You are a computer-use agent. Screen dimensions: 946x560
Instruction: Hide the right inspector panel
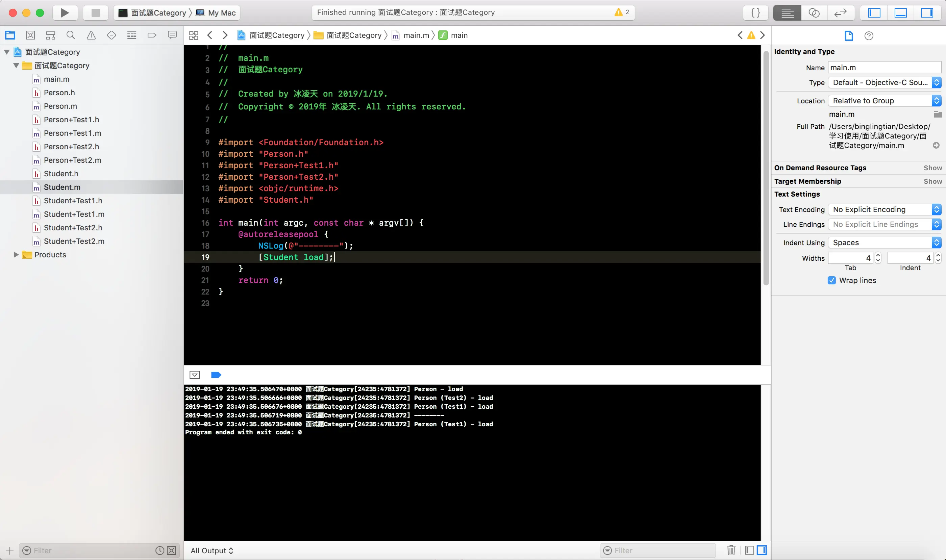click(927, 13)
